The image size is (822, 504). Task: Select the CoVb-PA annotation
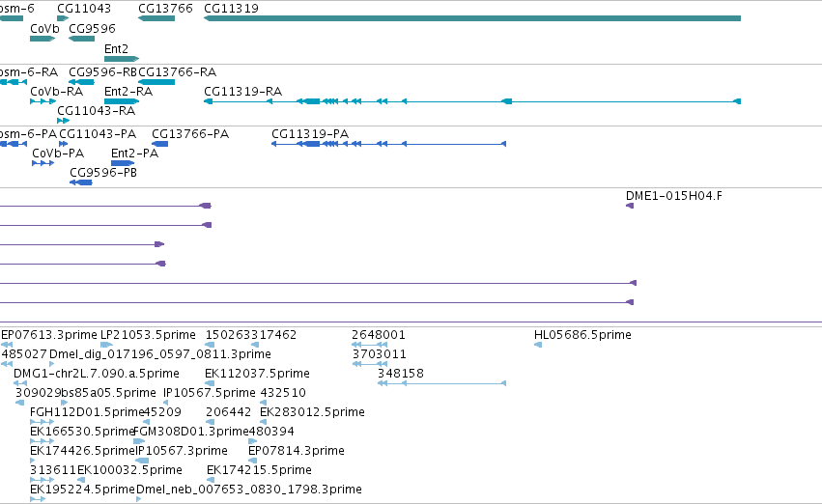click(x=43, y=163)
